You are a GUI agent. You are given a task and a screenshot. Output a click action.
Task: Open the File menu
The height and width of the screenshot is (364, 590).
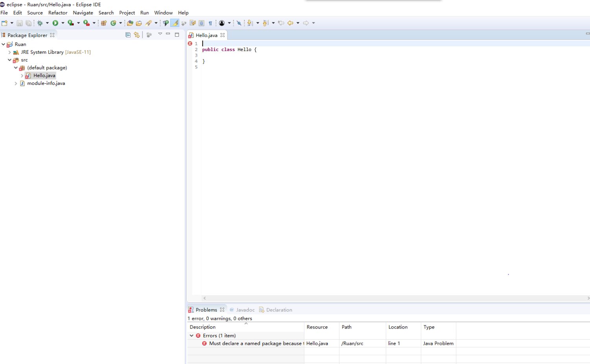coord(4,13)
